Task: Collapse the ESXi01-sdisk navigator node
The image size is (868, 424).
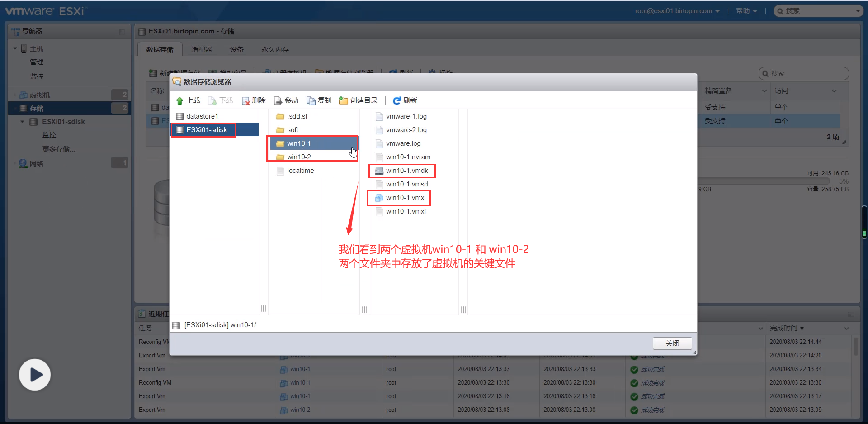Action: (23, 122)
